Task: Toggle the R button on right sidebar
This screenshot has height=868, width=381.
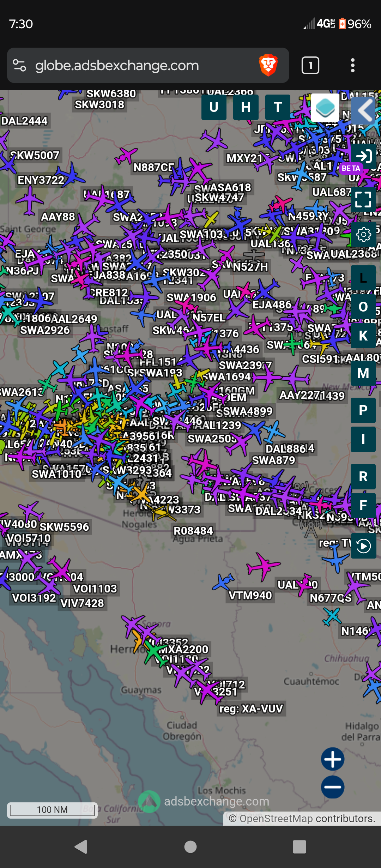Action: [x=363, y=477]
